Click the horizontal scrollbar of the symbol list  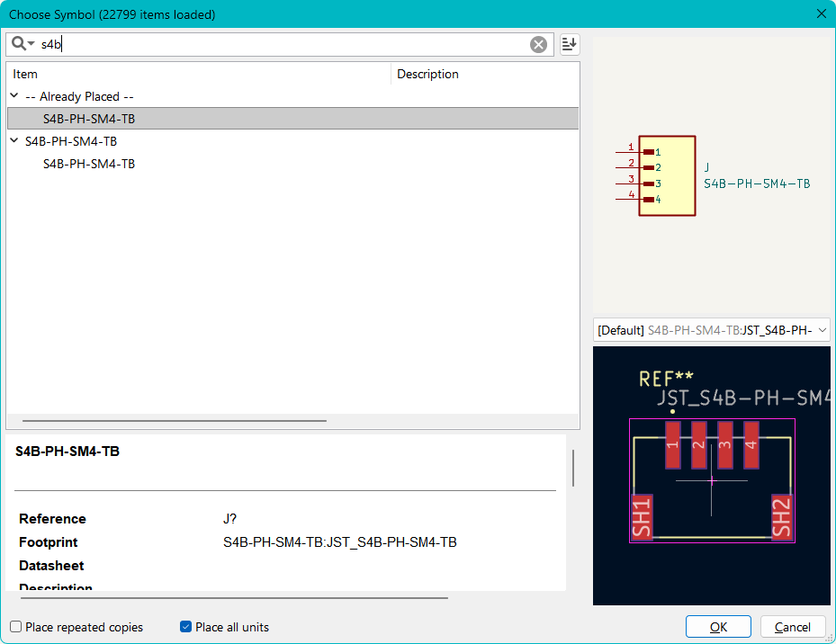pos(175,421)
